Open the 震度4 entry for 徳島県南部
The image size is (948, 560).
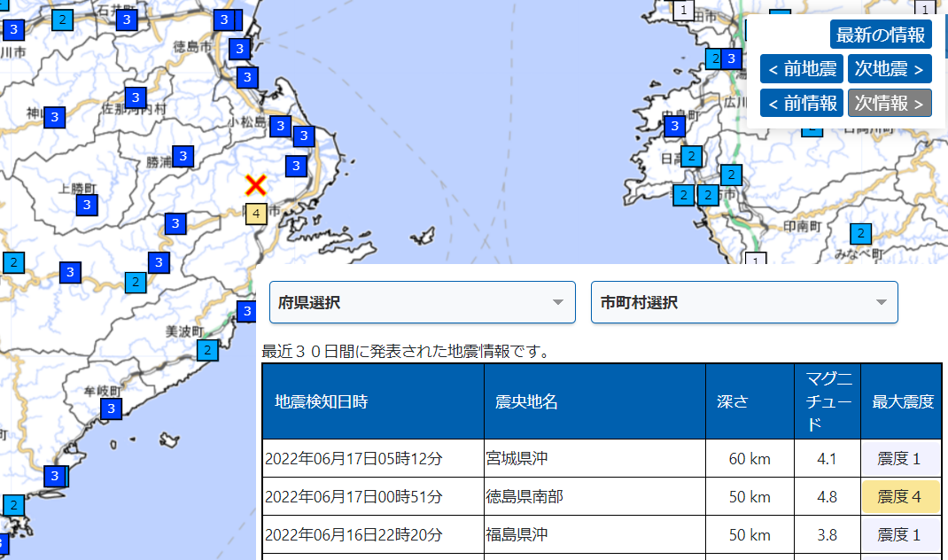(x=900, y=496)
